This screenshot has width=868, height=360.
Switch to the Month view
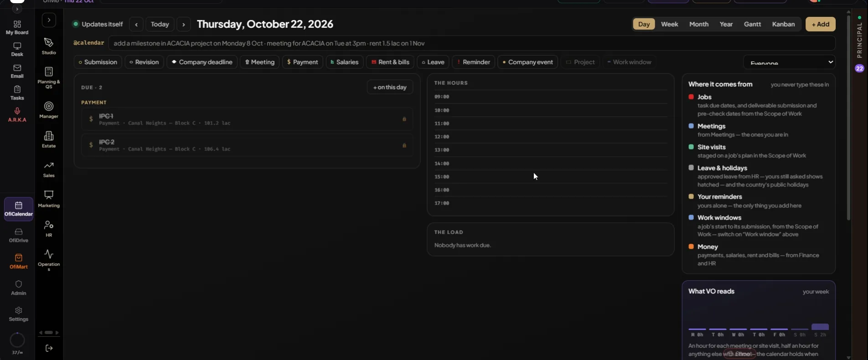pos(699,24)
